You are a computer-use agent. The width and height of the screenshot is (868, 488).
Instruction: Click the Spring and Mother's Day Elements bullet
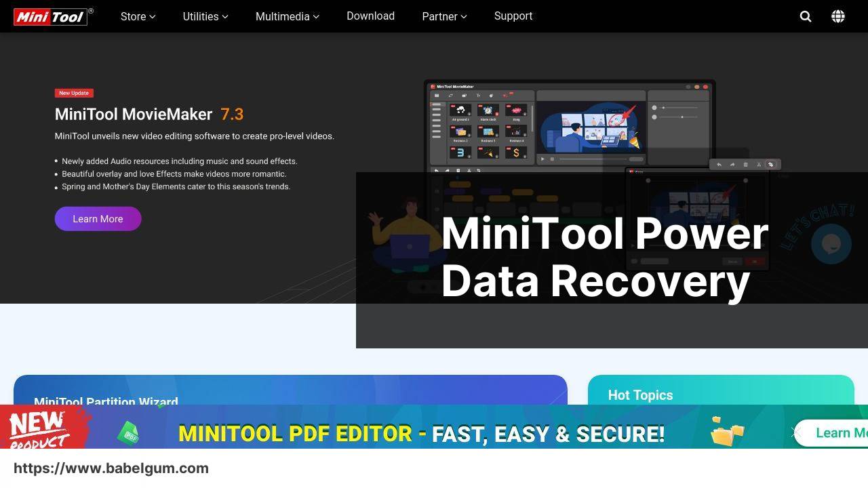(x=176, y=186)
